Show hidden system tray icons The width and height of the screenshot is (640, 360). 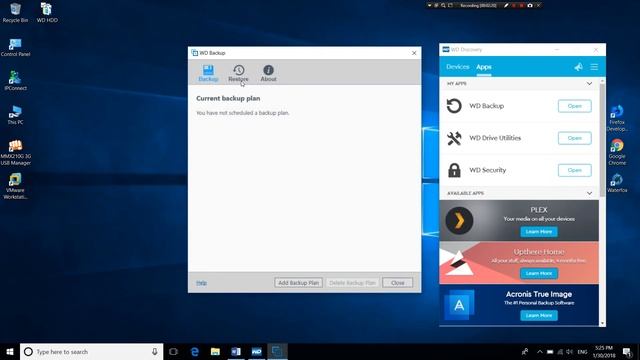540,351
